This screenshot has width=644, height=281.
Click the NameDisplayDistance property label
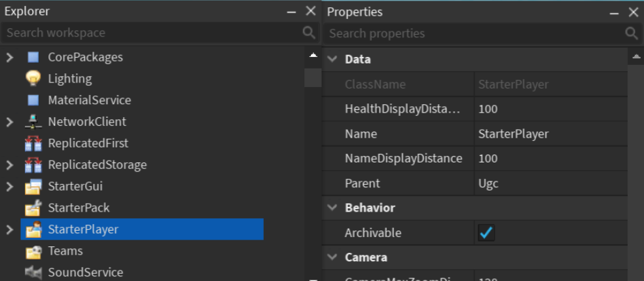point(404,159)
